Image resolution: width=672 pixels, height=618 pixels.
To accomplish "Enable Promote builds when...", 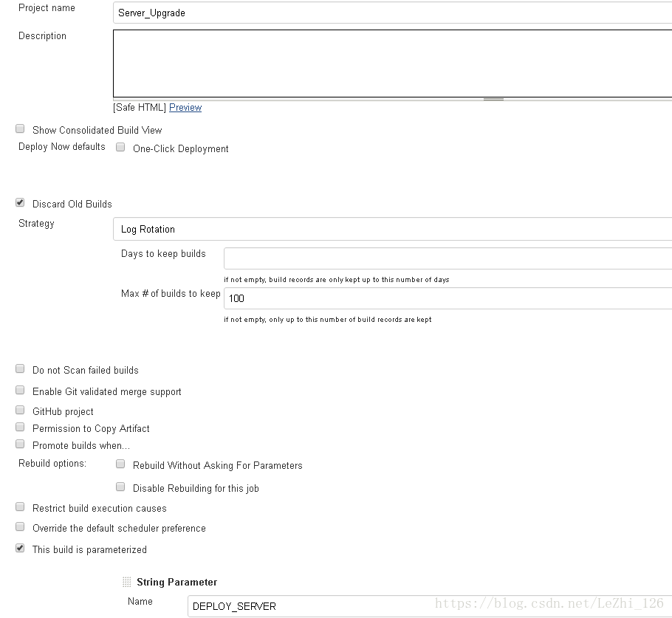I will pyautogui.click(x=20, y=444).
